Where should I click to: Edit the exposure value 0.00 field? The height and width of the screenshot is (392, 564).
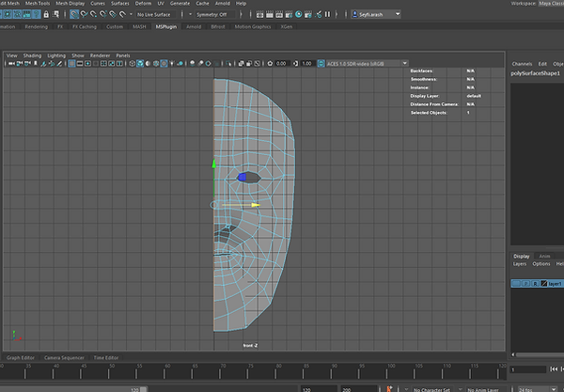pyautogui.click(x=282, y=64)
